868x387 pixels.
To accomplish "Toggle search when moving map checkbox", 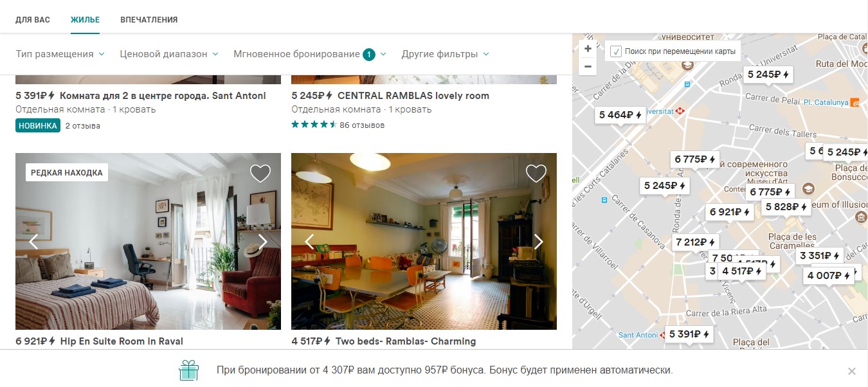I will (616, 51).
